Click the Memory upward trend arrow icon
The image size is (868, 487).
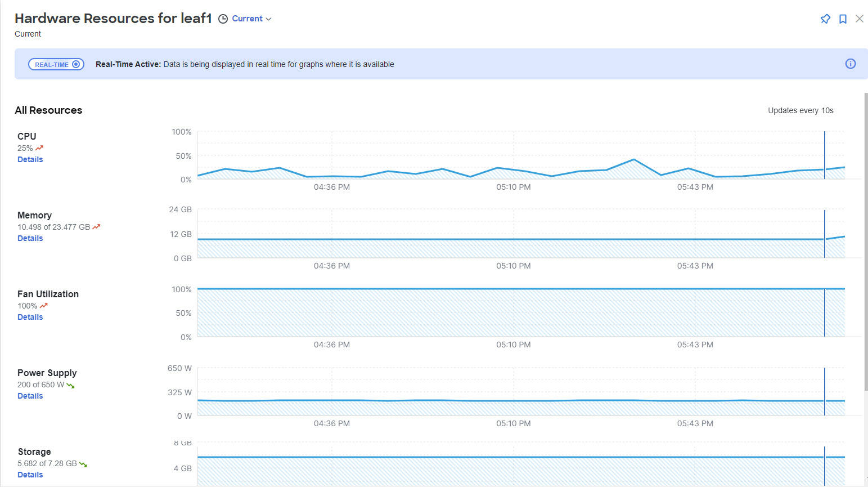click(96, 227)
